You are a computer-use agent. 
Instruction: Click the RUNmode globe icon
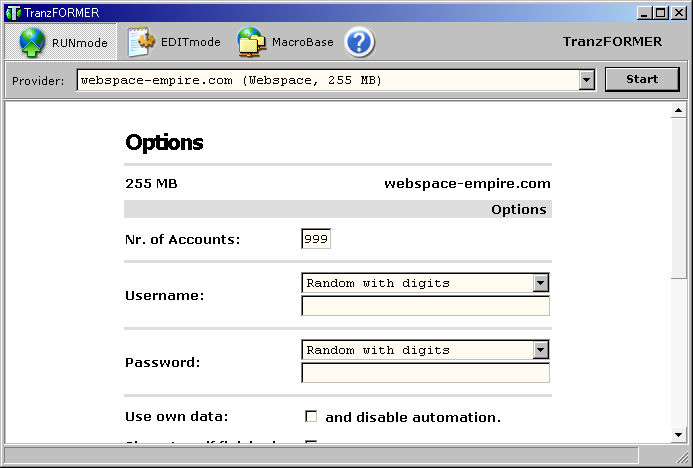click(32, 42)
